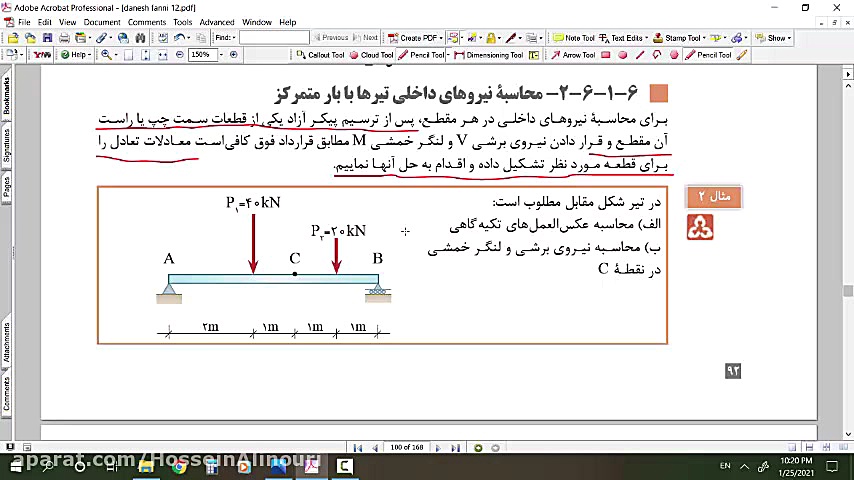Select the Note Tool
Screen dimensions: 854x480
[x=574, y=38]
